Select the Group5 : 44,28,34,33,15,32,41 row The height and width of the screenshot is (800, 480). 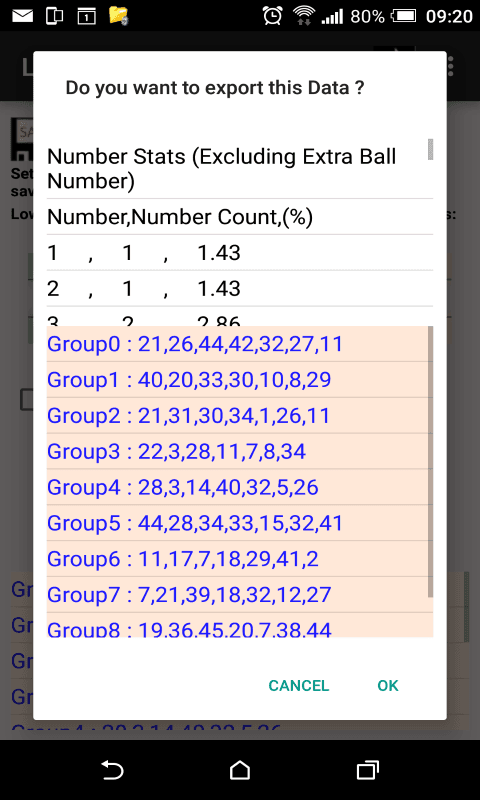[x=240, y=523]
